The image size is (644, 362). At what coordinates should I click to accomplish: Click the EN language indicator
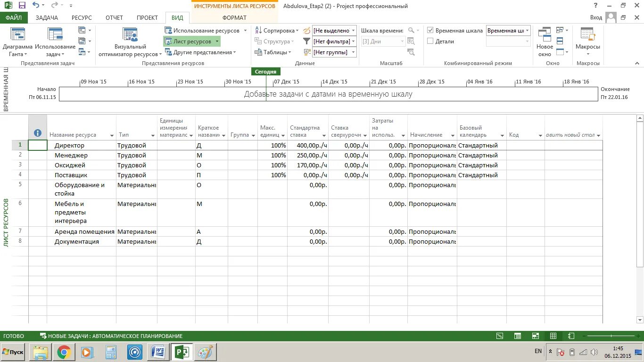tap(538, 351)
